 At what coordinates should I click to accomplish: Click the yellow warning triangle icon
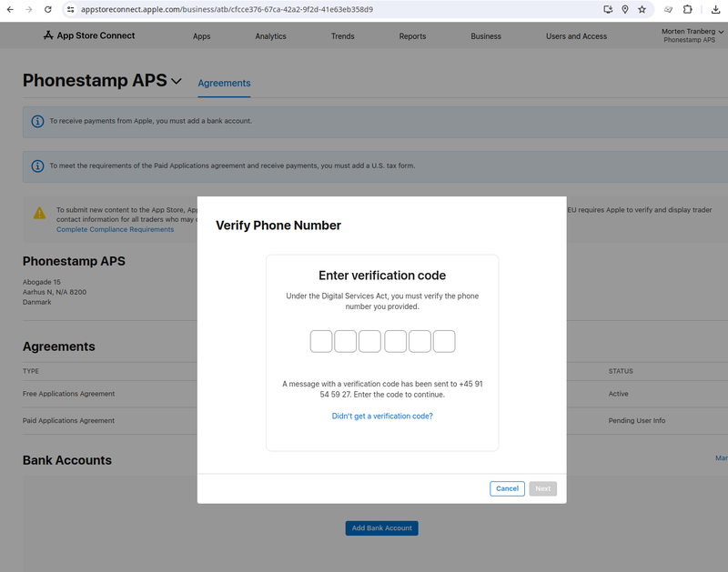(x=39, y=213)
